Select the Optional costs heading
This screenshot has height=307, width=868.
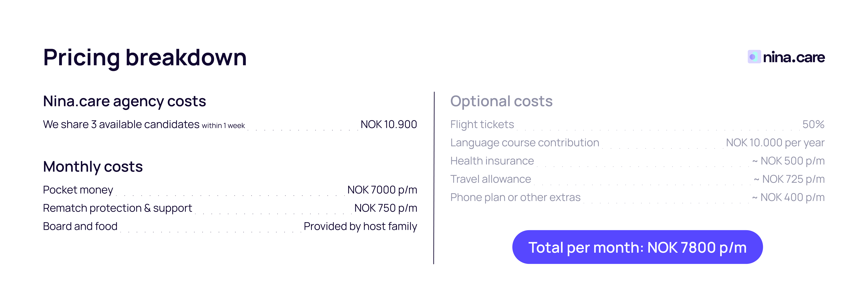point(501,101)
